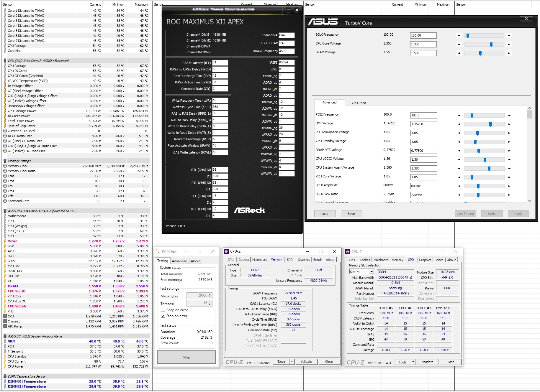Click the lightning icon beside DRAM voltage sensor

pos(5,286)
